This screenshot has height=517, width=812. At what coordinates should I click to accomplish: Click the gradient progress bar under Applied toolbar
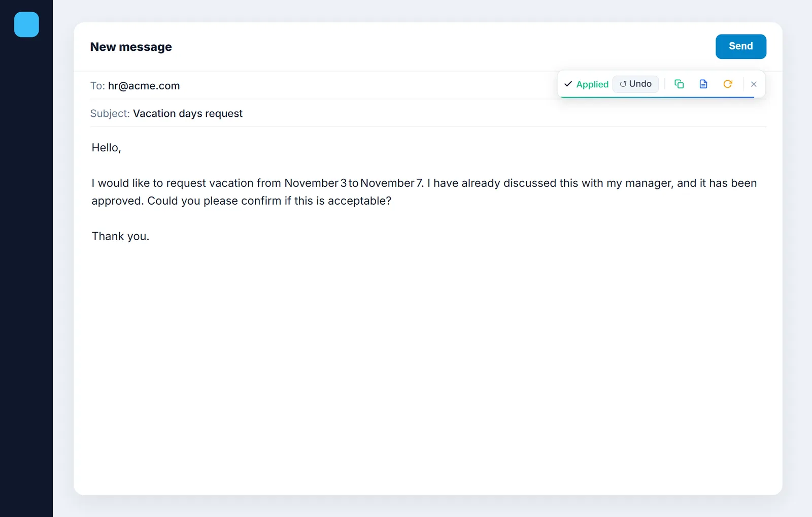coord(657,96)
